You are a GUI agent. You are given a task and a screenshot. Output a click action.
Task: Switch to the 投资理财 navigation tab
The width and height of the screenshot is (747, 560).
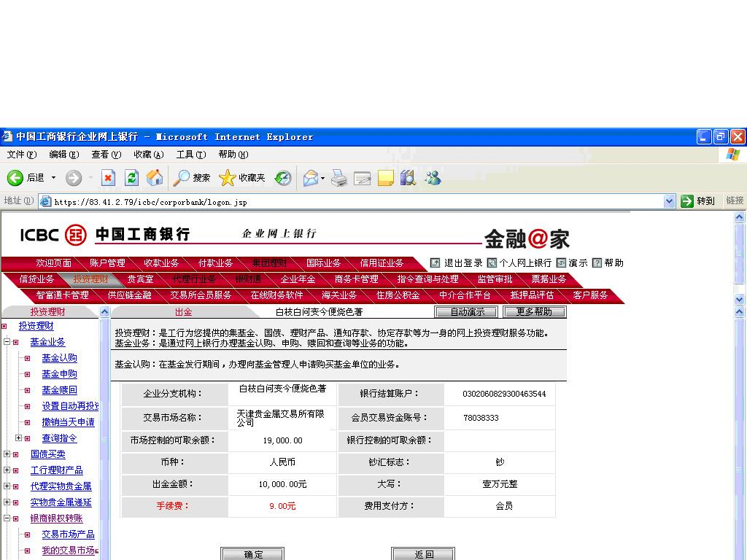pyautogui.click(x=90, y=279)
